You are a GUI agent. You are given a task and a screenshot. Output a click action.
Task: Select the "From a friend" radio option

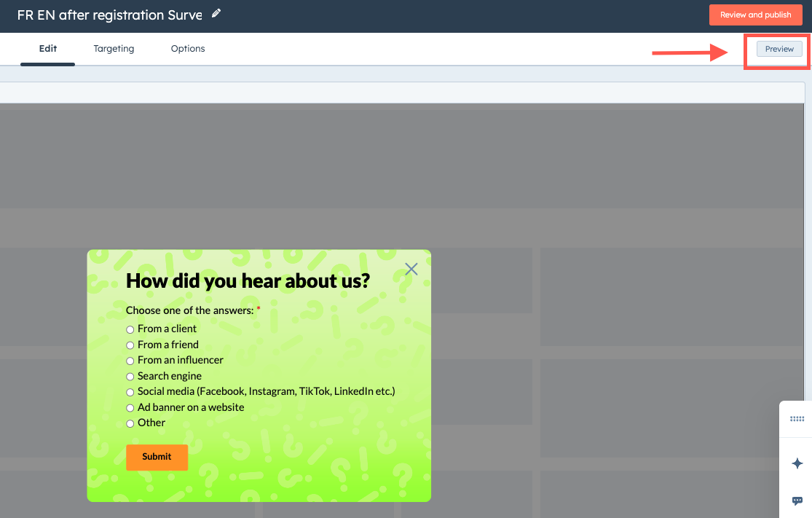pos(130,345)
